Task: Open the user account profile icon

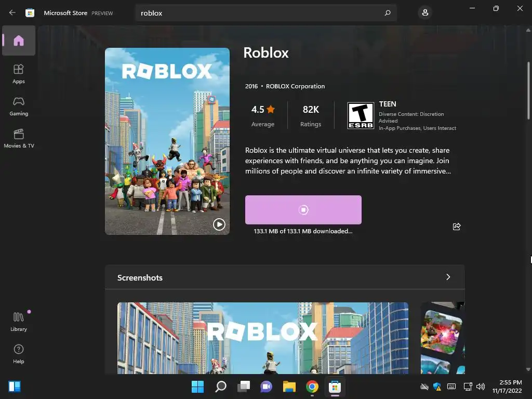Action: pyautogui.click(x=425, y=13)
